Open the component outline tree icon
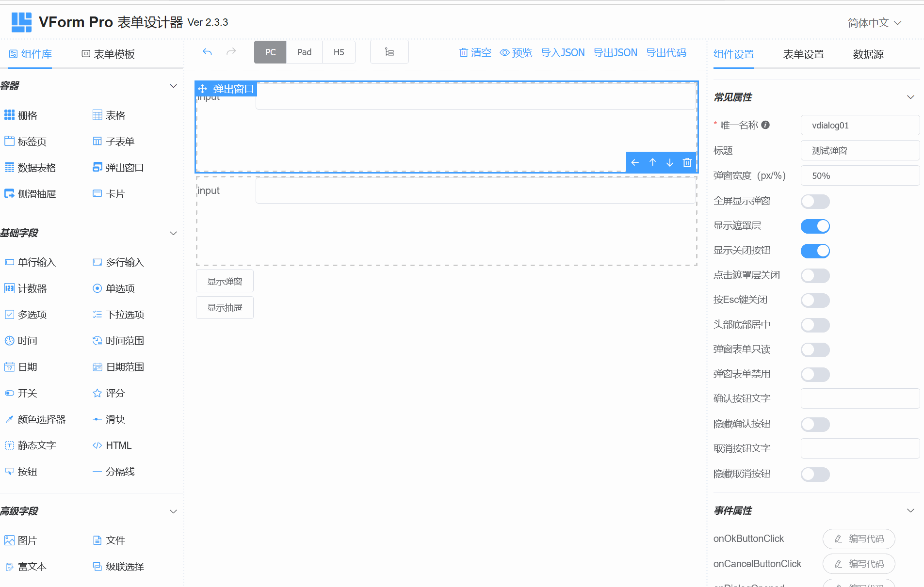The height and width of the screenshot is (587, 924). click(389, 51)
